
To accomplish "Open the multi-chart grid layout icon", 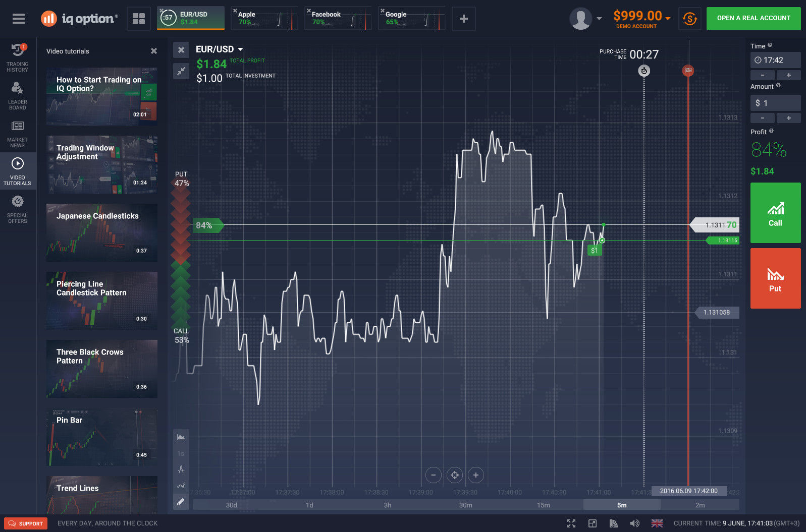I will click(x=139, y=19).
